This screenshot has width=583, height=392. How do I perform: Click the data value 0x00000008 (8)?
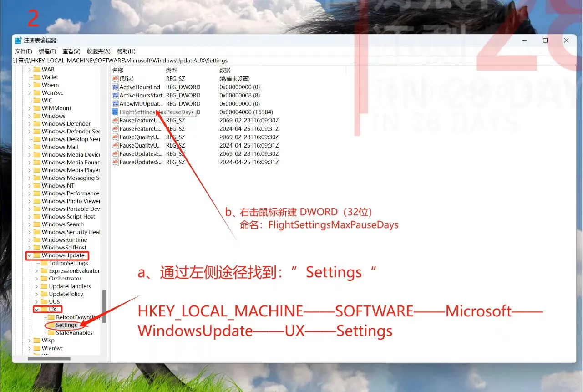239,95
